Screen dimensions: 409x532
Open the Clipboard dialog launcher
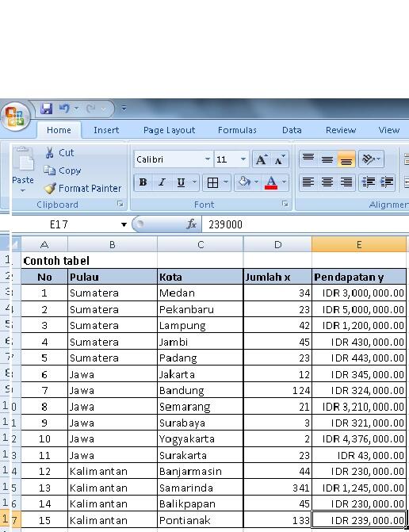point(120,204)
